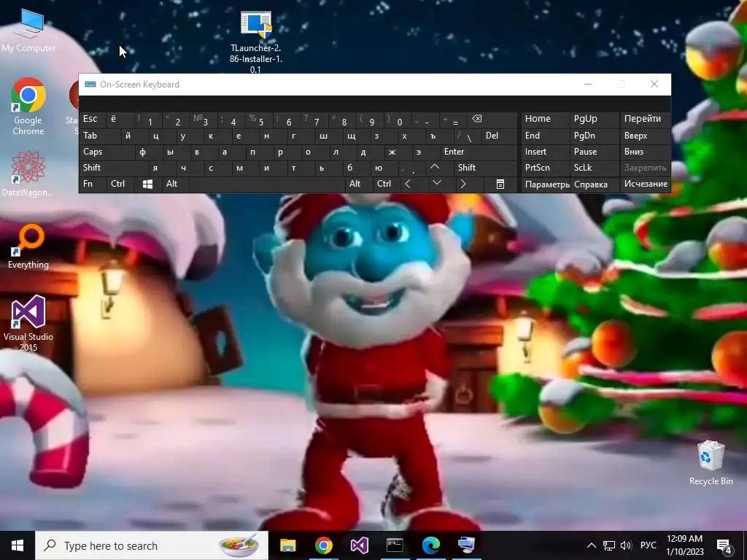The width and height of the screenshot is (747, 560).
Task: Click the ю key on keyboard
Action: (x=384, y=168)
